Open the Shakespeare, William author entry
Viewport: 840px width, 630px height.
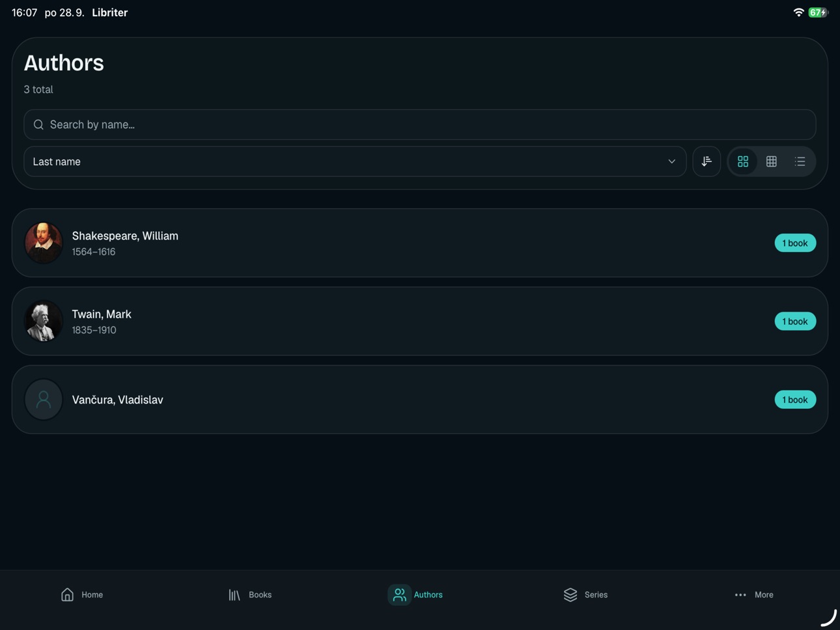click(420, 243)
